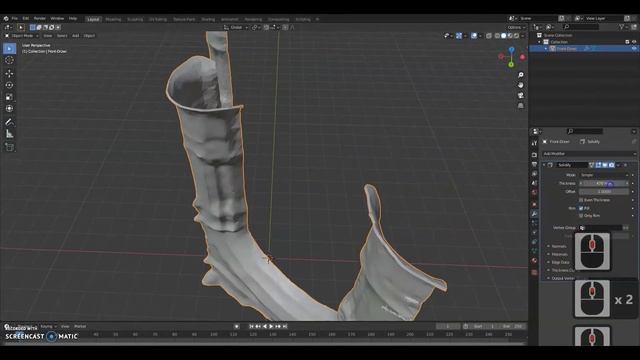Choose the Add Cube tool

9,147
